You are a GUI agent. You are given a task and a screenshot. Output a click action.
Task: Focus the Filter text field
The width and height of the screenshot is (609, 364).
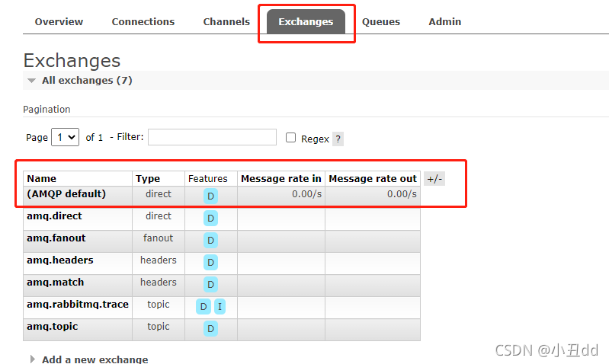(212, 137)
